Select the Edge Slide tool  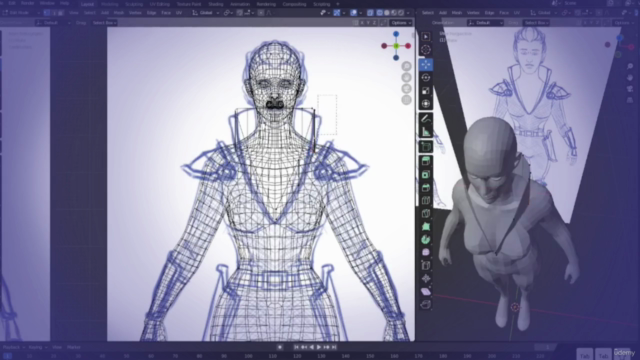pyautogui.click(x=426, y=265)
